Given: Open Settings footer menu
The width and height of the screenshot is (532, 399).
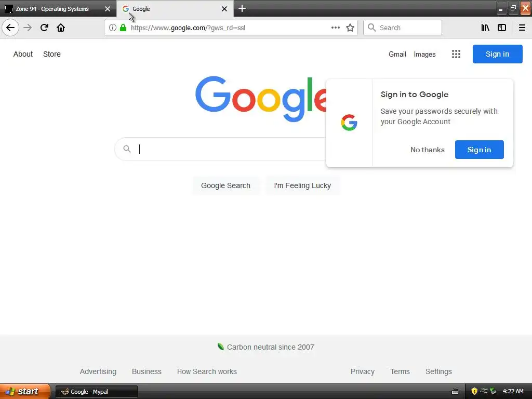Looking at the screenshot, I should pos(438,371).
